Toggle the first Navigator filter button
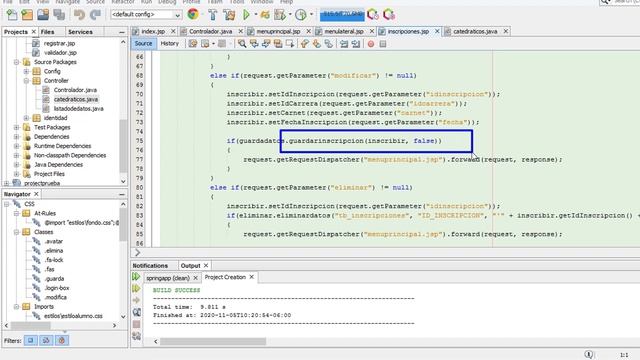The height and width of the screenshot is (360, 640). point(31,340)
